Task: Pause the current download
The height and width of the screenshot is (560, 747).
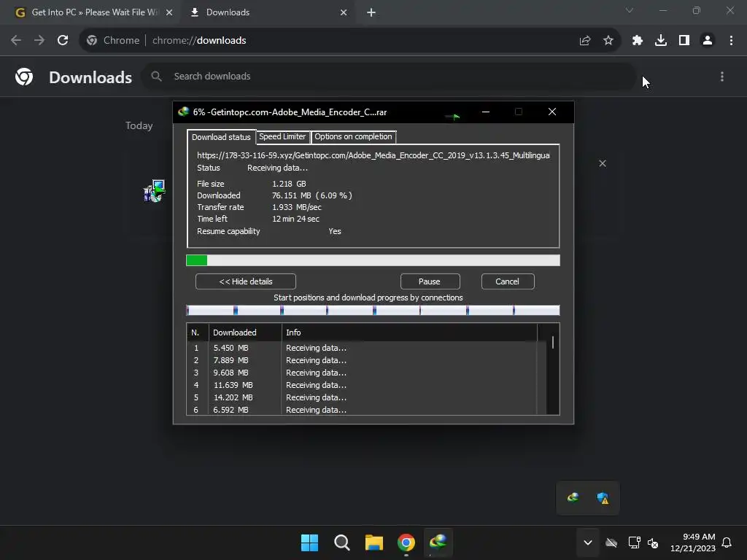Action: tap(430, 281)
